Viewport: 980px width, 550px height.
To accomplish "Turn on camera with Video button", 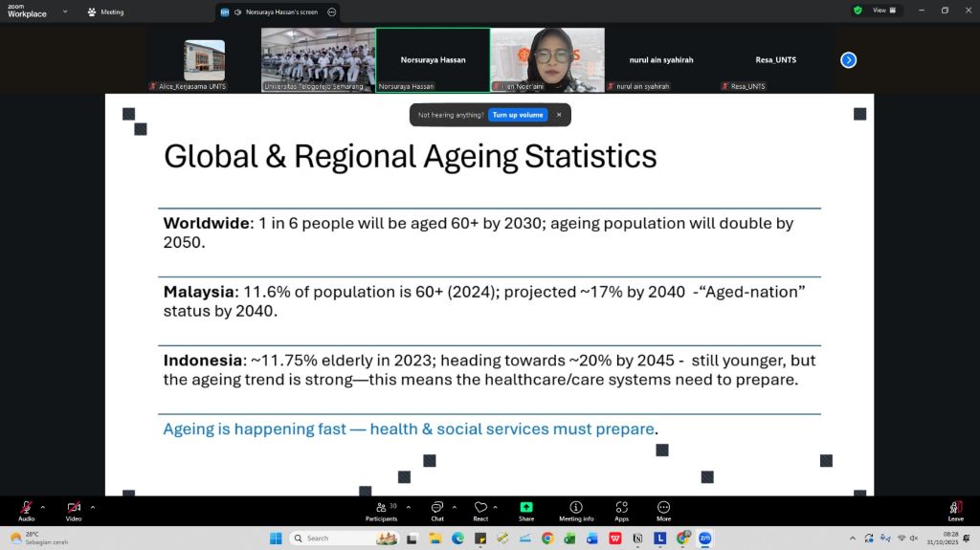I will point(74,508).
